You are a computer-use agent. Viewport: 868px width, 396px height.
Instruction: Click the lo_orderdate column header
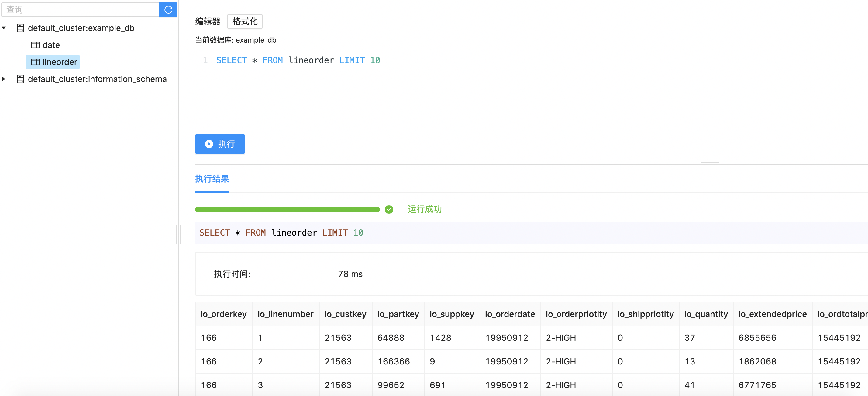(510, 314)
